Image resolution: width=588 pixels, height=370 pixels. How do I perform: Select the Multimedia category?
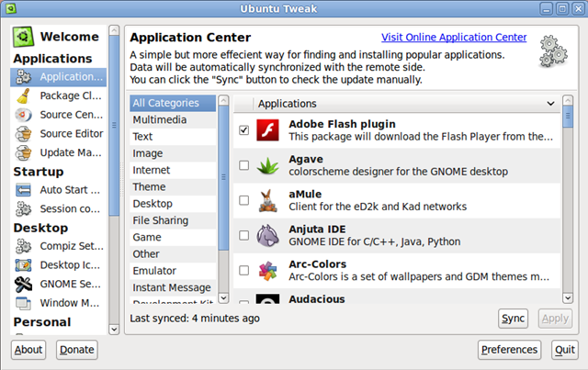(173, 120)
